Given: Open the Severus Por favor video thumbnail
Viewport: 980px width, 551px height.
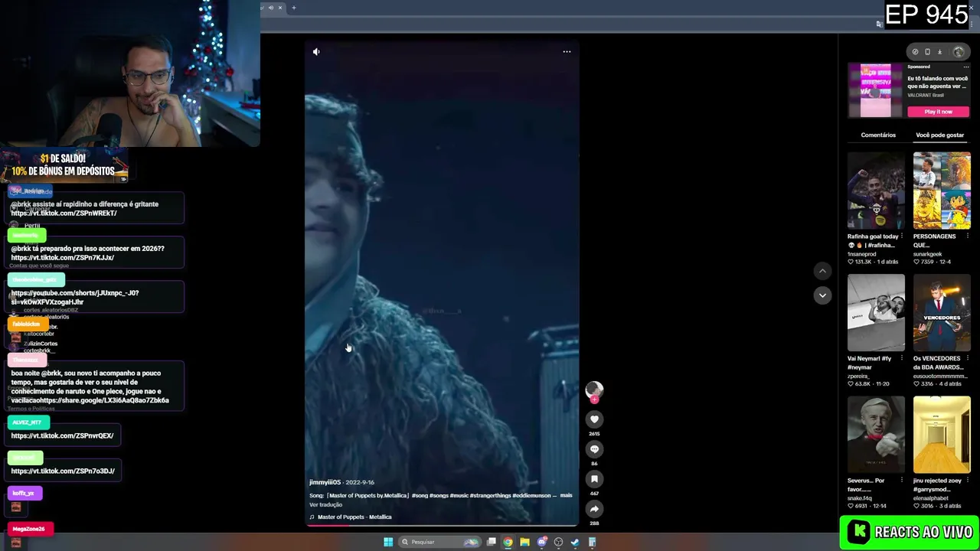Looking at the screenshot, I should (876, 435).
